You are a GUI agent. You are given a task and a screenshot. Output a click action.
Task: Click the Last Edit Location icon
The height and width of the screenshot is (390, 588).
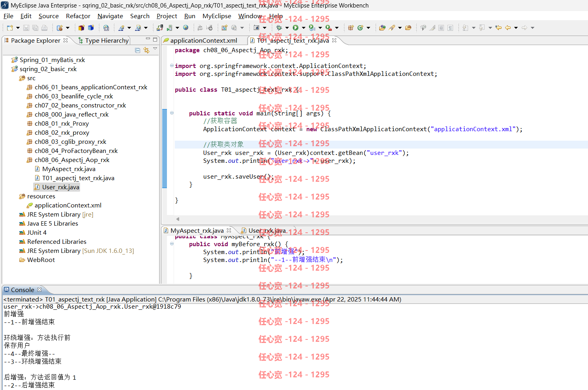pos(499,28)
